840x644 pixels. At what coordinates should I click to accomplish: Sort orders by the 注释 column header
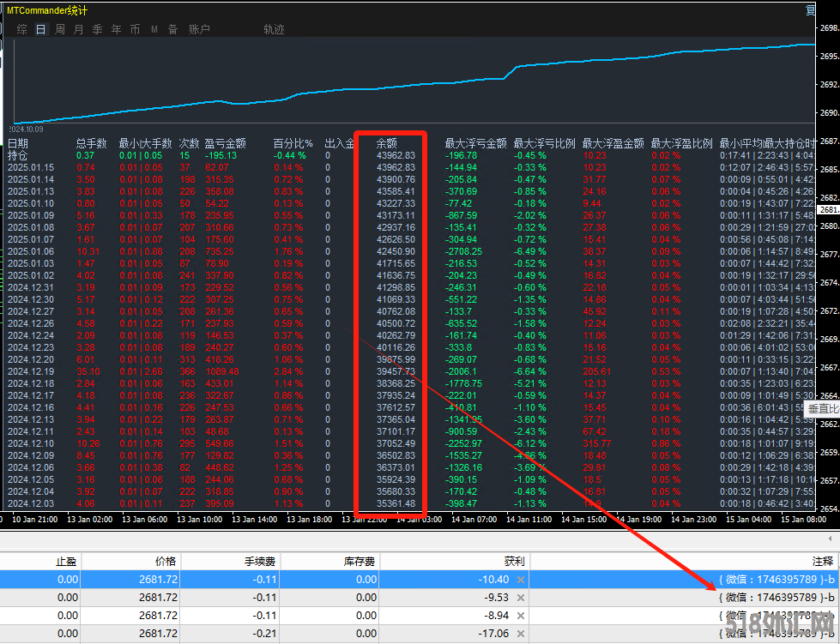(823, 561)
